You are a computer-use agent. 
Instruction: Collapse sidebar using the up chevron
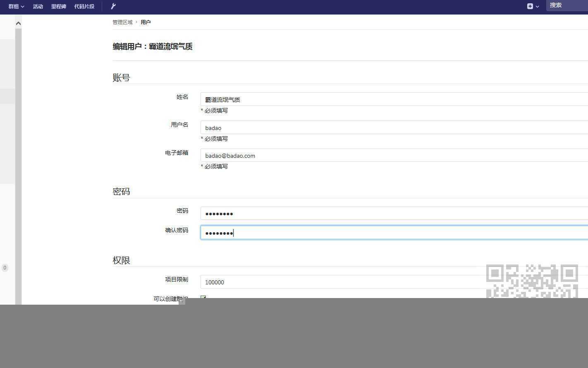click(18, 23)
